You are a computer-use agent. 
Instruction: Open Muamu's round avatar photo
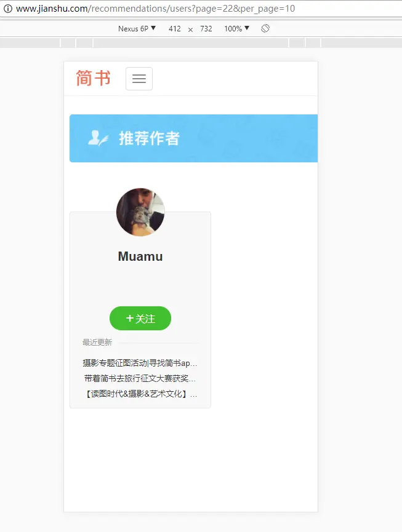(x=140, y=212)
